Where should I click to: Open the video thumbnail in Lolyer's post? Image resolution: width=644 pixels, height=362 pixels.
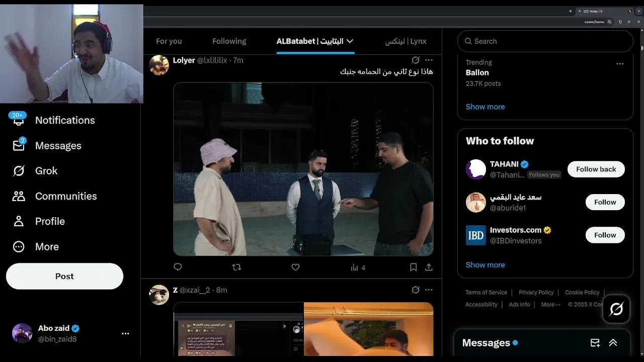coord(303,169)
